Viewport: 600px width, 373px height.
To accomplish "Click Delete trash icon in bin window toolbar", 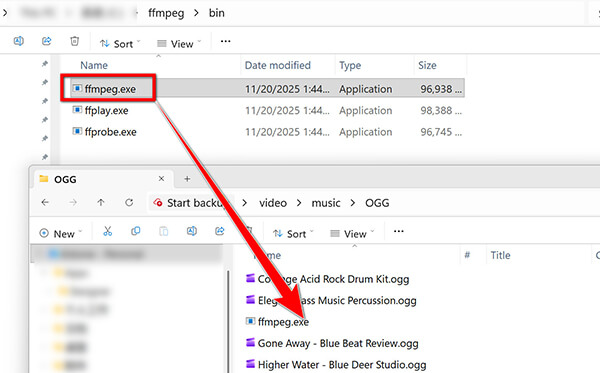I will pyautogui.click(x=75, y=41).
